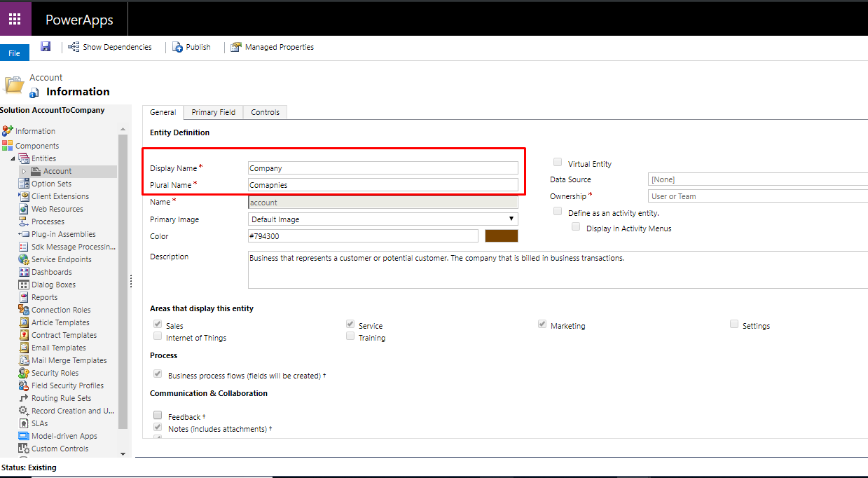Toggle Business process flows checkbox
The width and height of the screenshot is (868, 478).
158,374
